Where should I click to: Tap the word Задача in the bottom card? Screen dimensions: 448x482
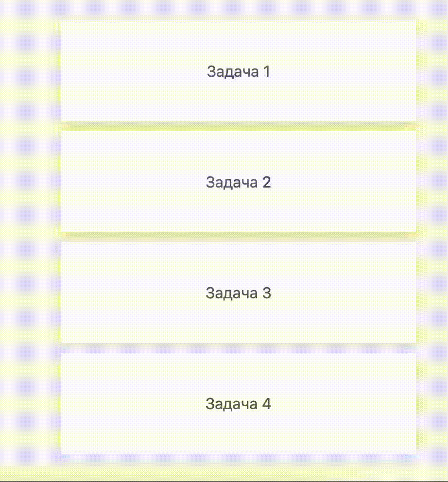(232, 404)
